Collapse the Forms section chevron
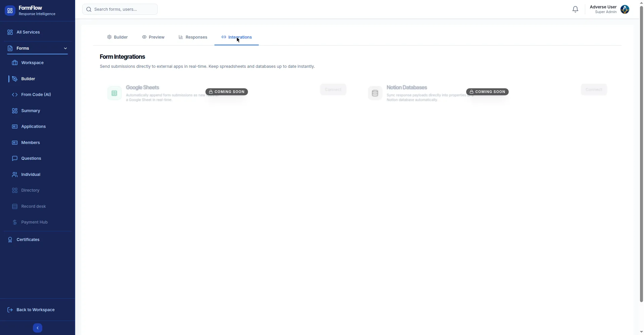The image size is (644, 335). (x=65, y=48)
